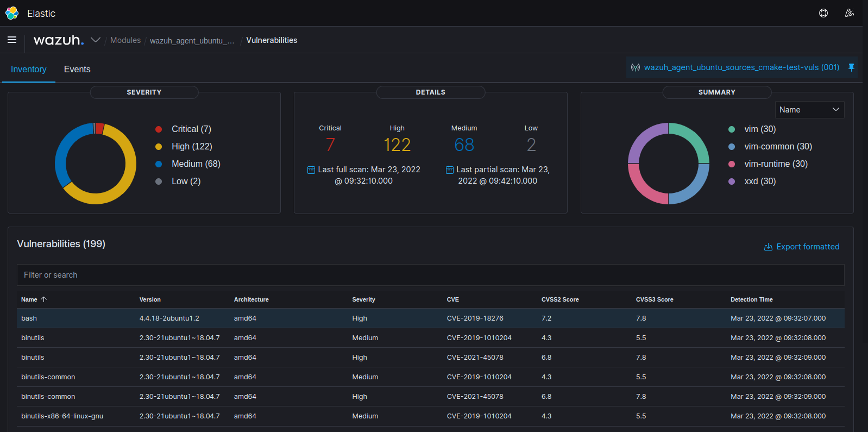This screenshot has width=868, height=432.
Task: Toggle the hamburger navigation menu
Action: tap(12, 40)
